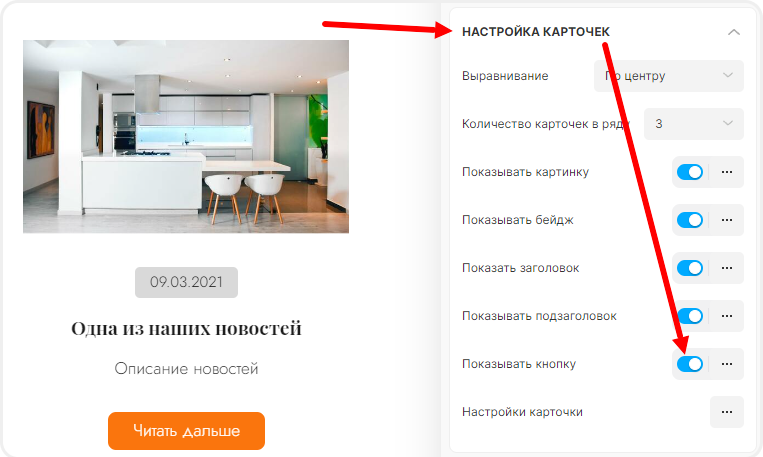Screen dimensions: 763x457
Task: Select the Описание новостей subtitle text
Action: click(186, 369)
